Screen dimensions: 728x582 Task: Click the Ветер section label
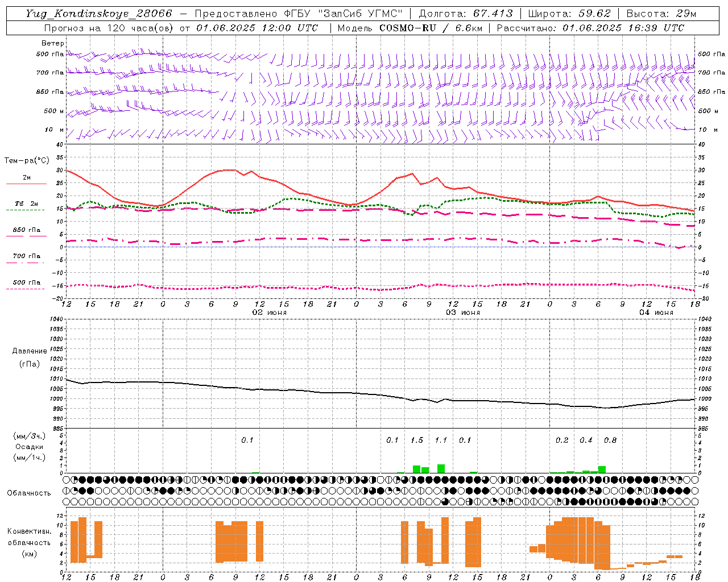tap(53, 43)
